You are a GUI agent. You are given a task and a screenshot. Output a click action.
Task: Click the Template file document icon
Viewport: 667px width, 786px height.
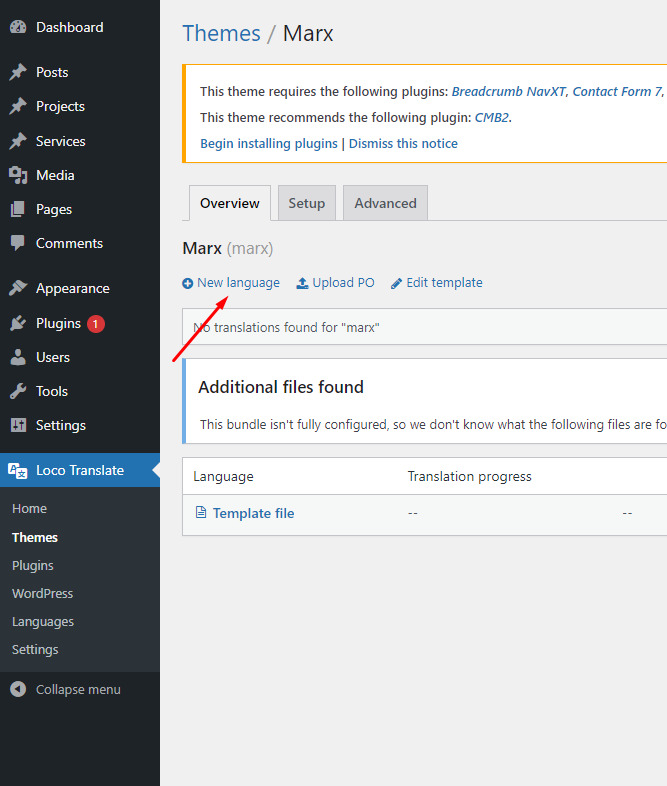[201, 513]
